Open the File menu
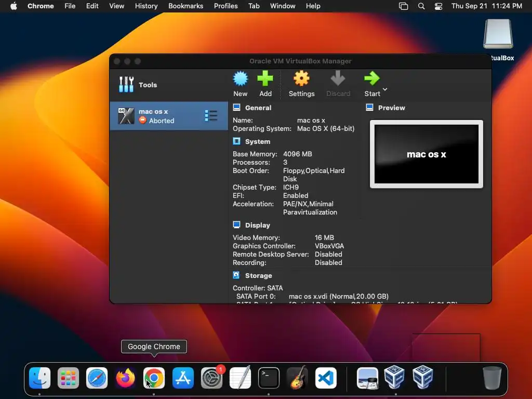Viewport: 532px width, 399px height. pyautogui.click(x=70, y=6)
